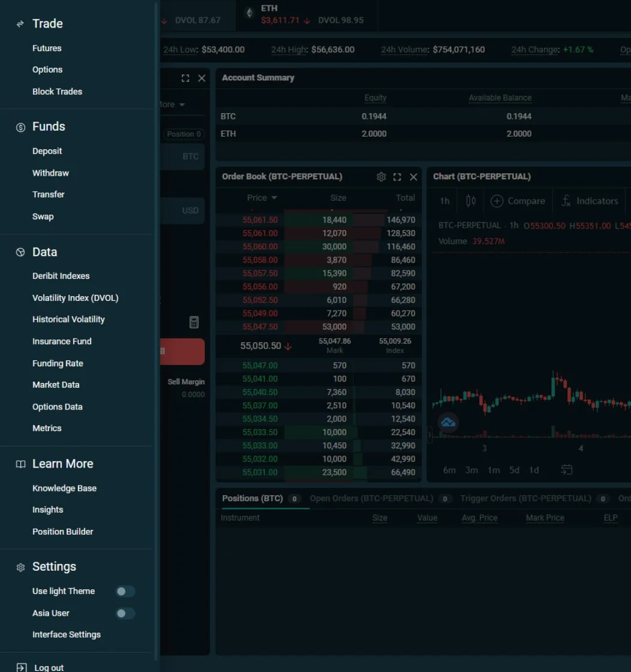Viewport: 631px width, 672px height.
Task: Open Historical Volatility page
Action: coord(68,320)
